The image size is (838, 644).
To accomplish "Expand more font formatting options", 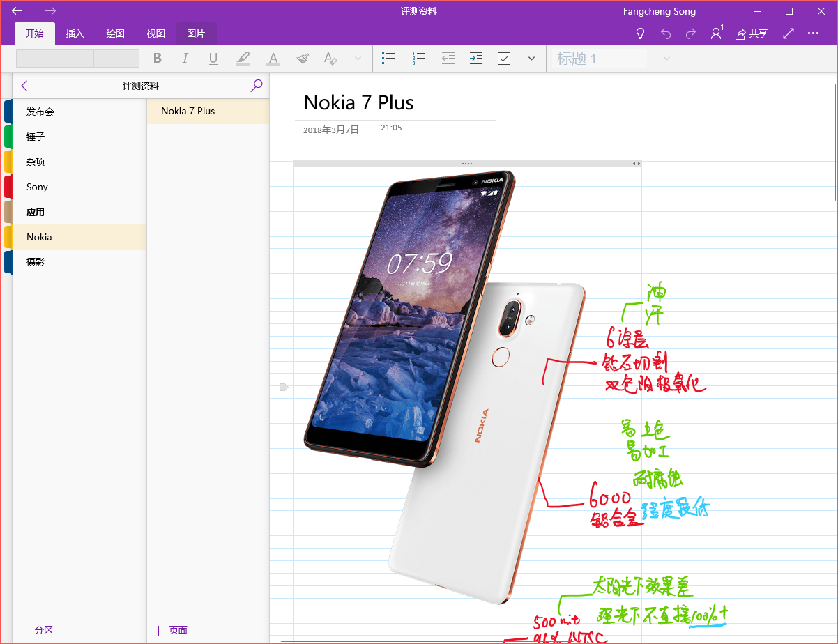I will [358, 59].
